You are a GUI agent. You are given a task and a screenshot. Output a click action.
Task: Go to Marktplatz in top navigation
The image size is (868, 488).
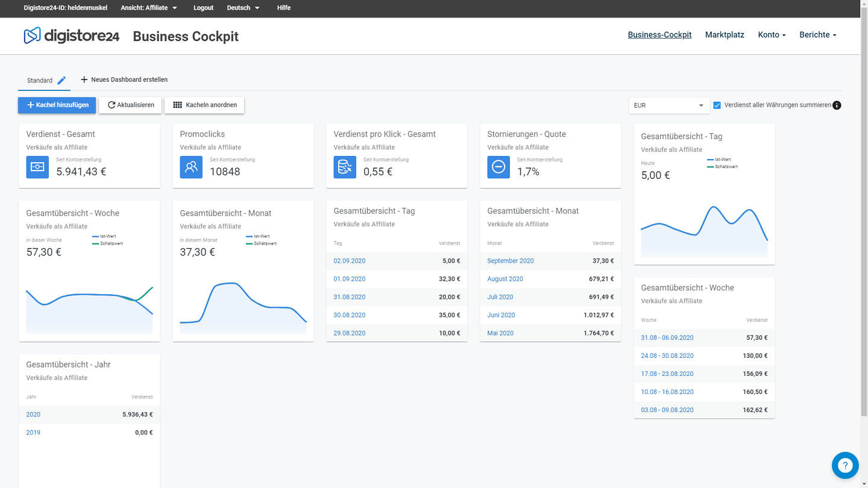point(725,35)
